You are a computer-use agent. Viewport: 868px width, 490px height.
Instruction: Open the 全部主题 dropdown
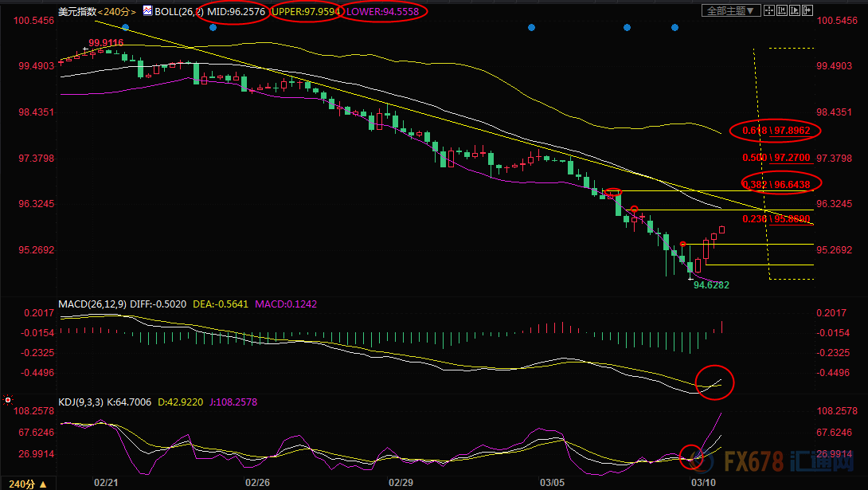729,11
